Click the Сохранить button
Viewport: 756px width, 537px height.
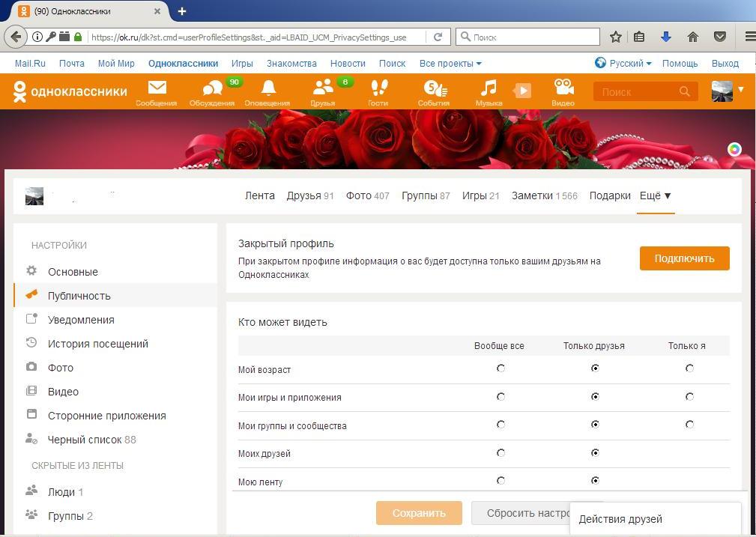[x=419, y=513]
